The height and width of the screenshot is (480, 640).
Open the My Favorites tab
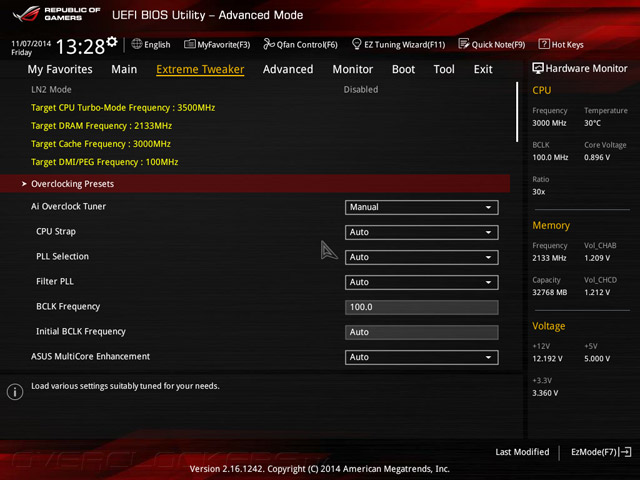60,69
